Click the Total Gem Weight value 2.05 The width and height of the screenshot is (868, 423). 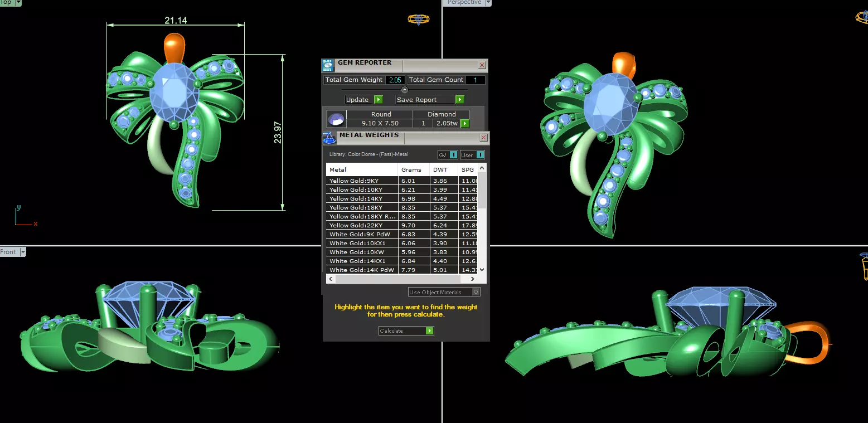pos(395,80)
